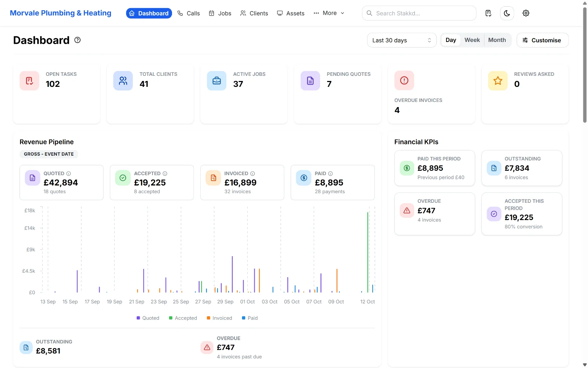588x368 pixels.
Task: Click the info icon next to Paid
Action: point(330,174)
